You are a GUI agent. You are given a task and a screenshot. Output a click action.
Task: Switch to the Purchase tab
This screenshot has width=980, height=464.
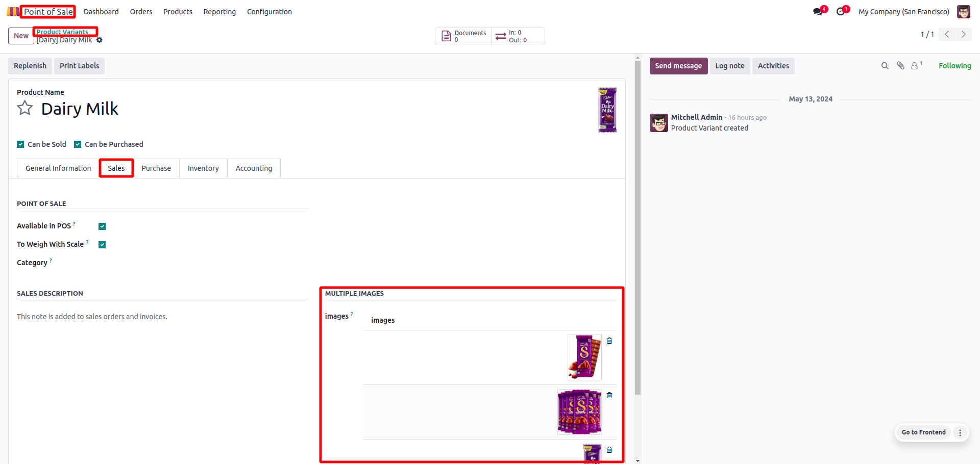point(156,168)
